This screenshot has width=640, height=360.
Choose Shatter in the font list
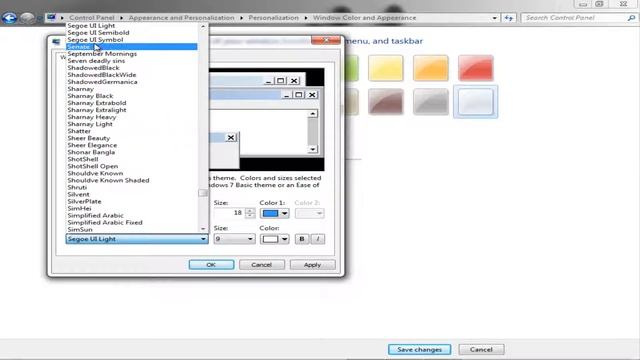point(79,131)
